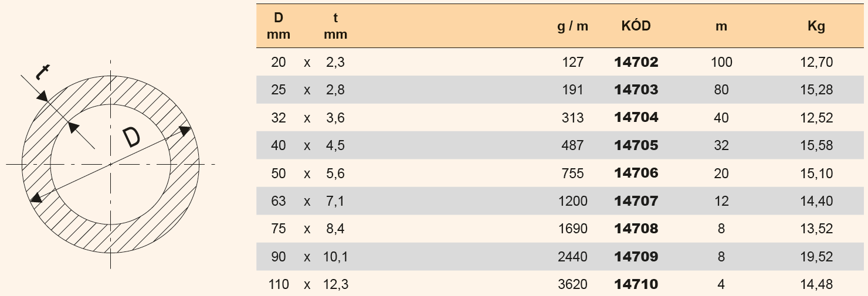
Task: Click the D label in pipe diagram
Action: (x=131, y=138)
